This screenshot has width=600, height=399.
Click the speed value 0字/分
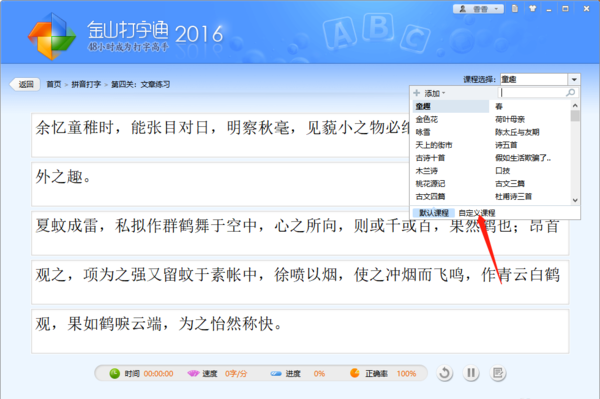click(236, 374)
